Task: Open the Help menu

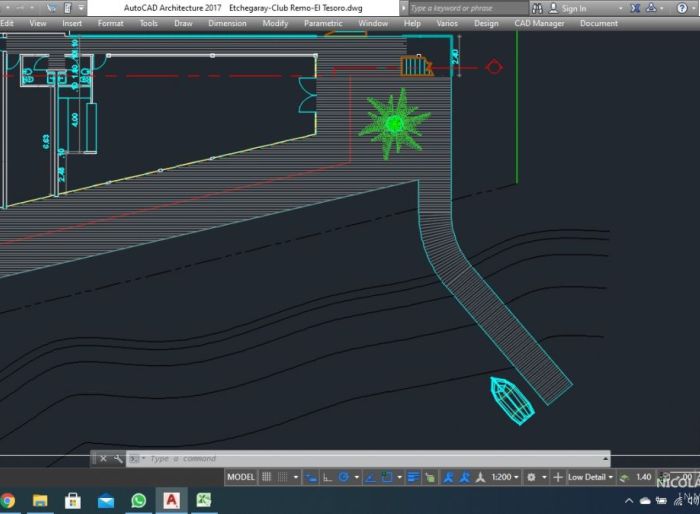Action: coord(412,23)
